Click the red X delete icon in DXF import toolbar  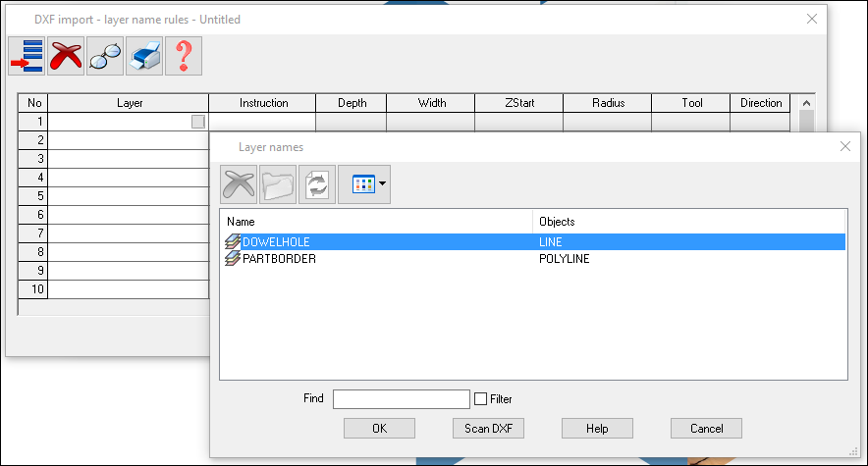[x=66, y=56]
